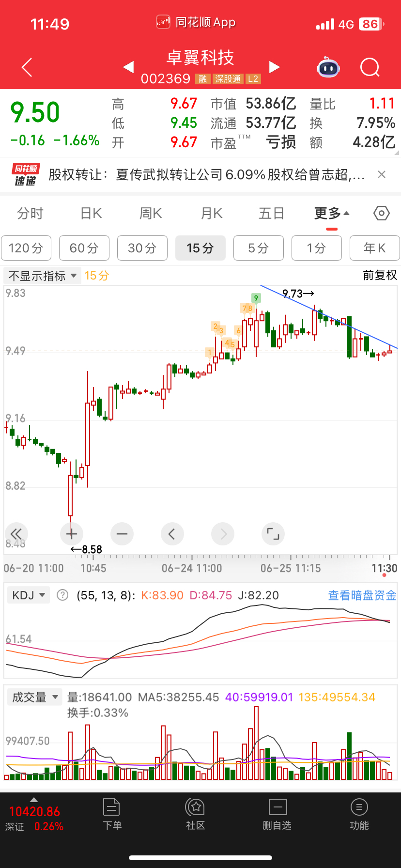Tap the 9.73 high price label
Image resolution: width=401 pixels, height=868 pixels.
[x=298, y=294]
